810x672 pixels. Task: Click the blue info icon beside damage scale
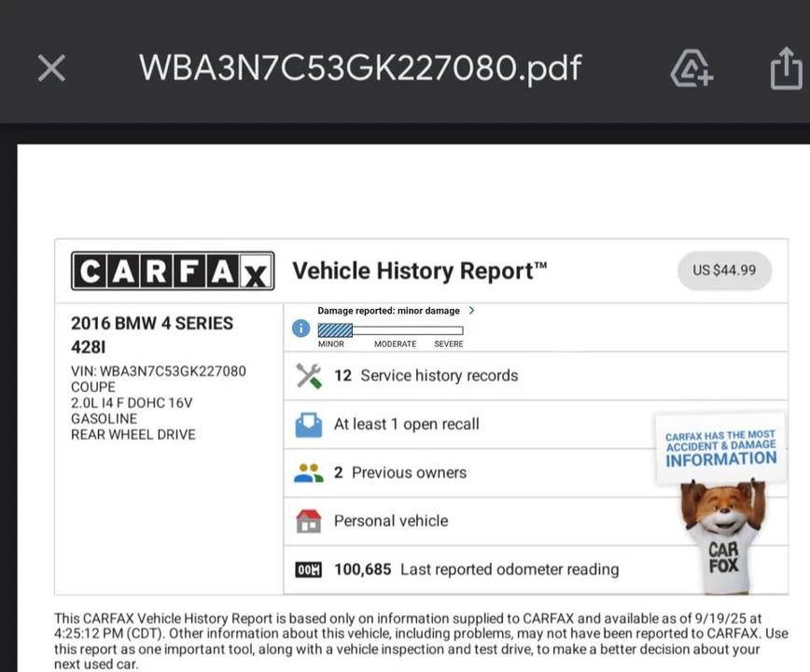[x=301, y=328]
